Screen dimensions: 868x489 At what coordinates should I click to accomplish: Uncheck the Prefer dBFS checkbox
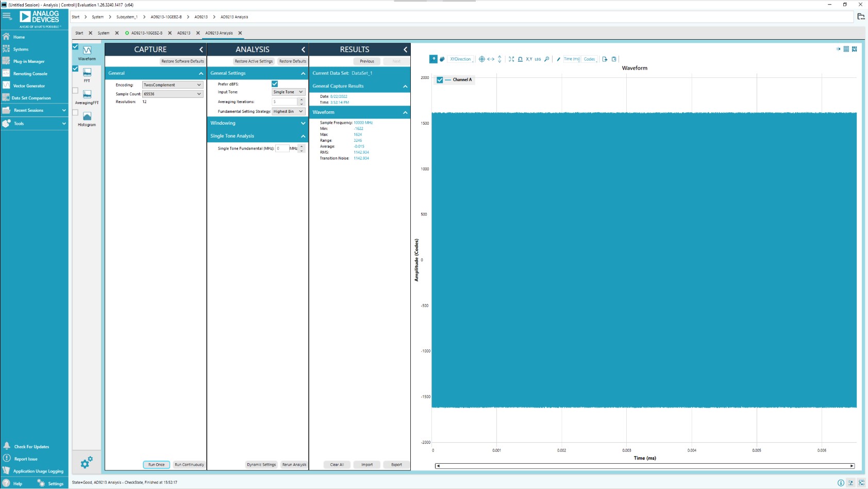tap(275, 84)
